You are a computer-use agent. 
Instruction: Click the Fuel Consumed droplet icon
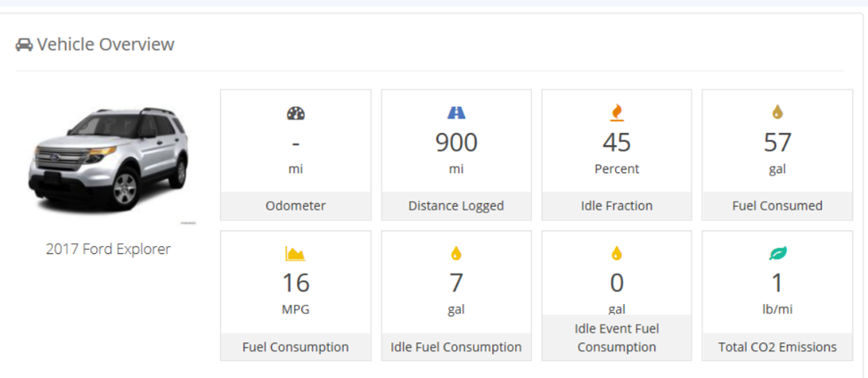[x=777, y=112]
